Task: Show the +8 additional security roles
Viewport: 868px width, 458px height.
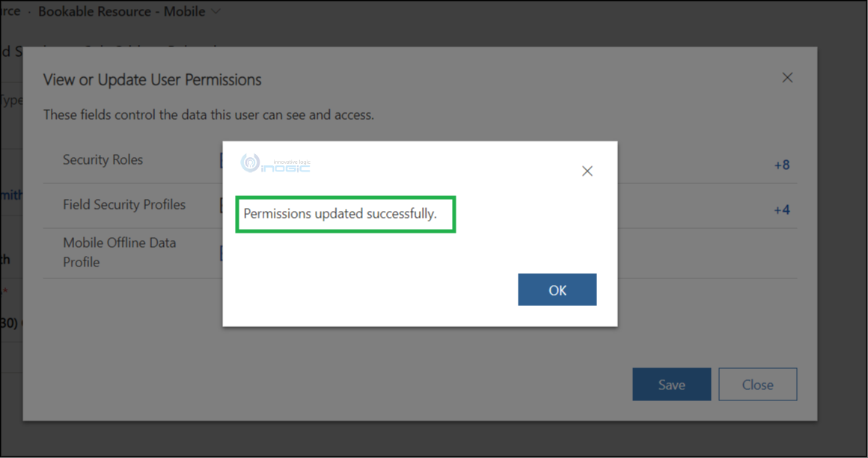Action: click(x=782, y=165)
